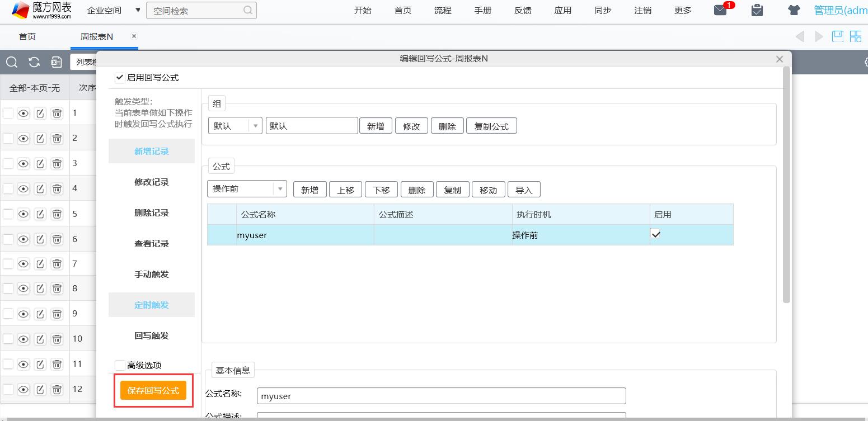View record in row 1
This screenshot has height=421, width=868.
coord(23,113)
